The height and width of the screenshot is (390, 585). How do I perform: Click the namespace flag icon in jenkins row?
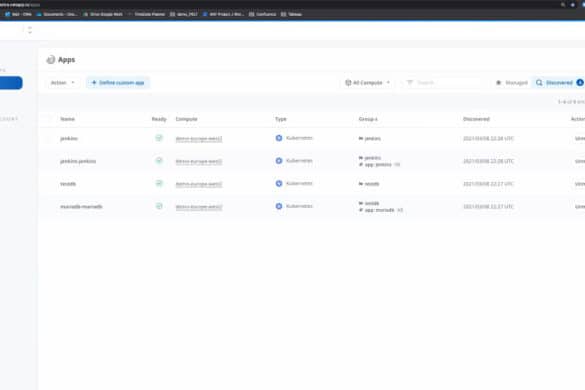click(x=361, y=138)
